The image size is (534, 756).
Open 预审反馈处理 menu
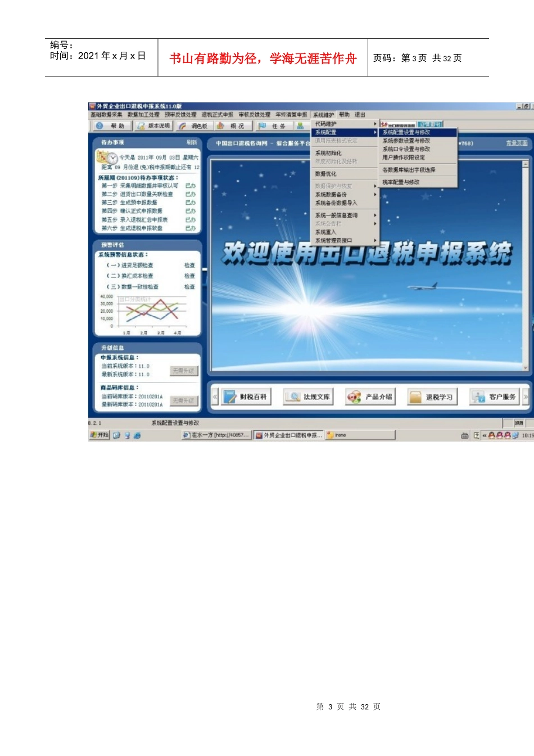coord(180,115)
